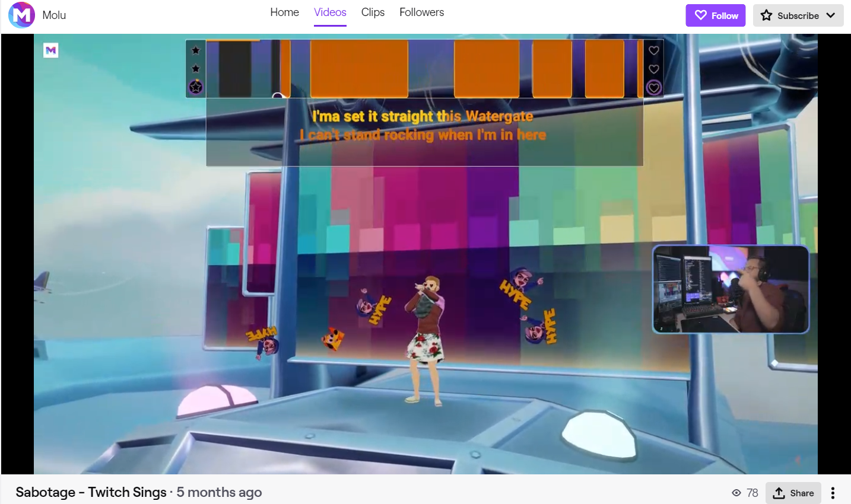Screen dimensions: 851x504
Task: Click the 78 view count number
Action: (x=752, y=493)
